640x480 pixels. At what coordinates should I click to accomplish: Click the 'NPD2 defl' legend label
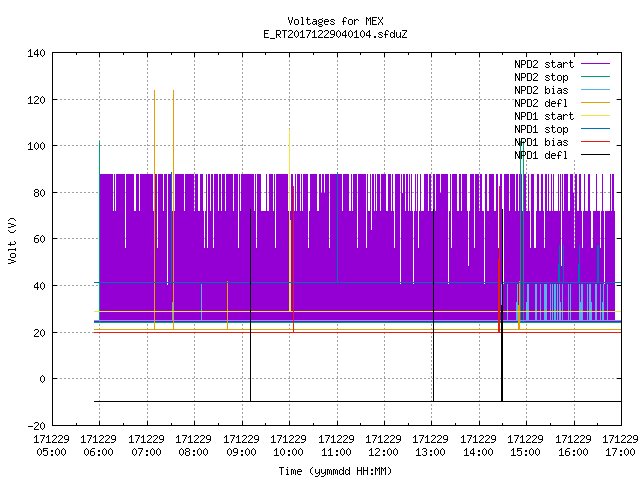pos(541,103)
